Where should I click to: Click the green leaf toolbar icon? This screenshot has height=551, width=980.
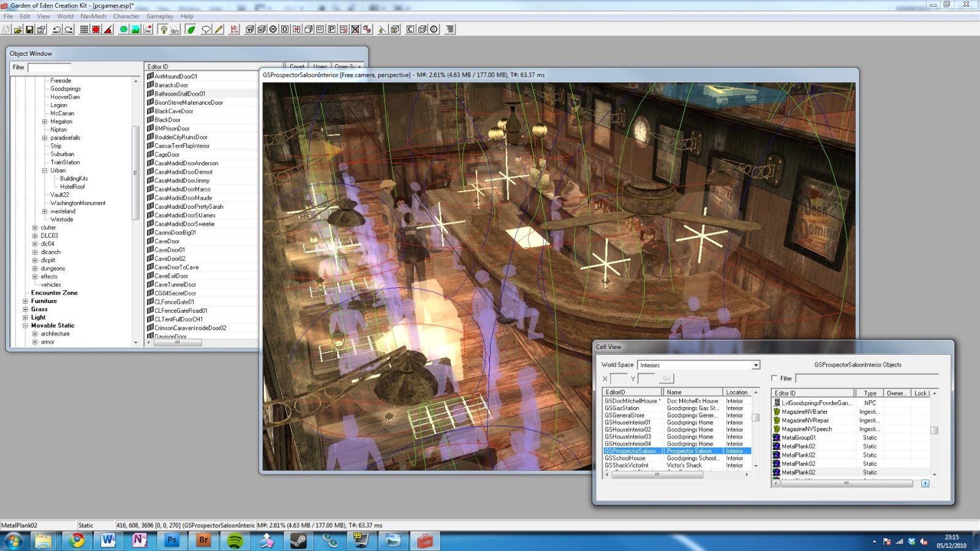coord(190,29)
